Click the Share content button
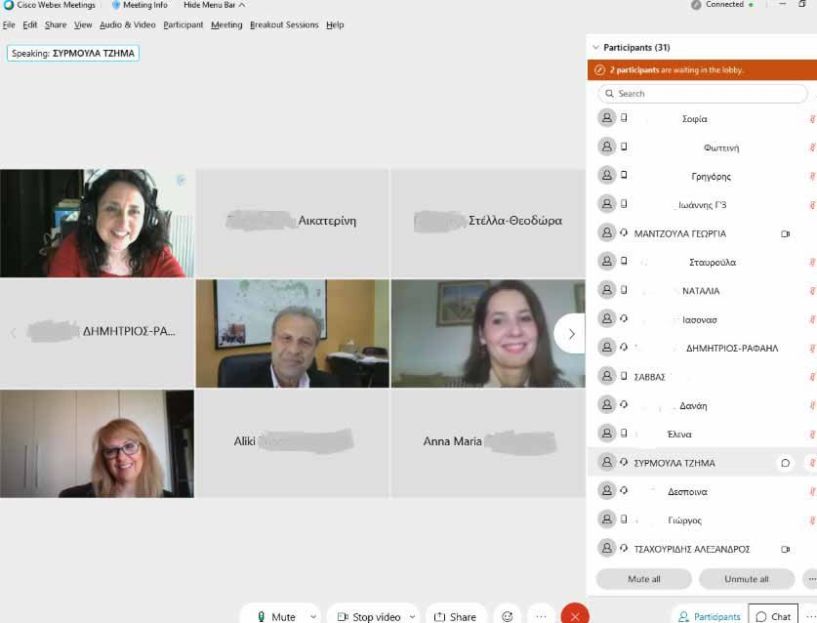 point(455,616)
